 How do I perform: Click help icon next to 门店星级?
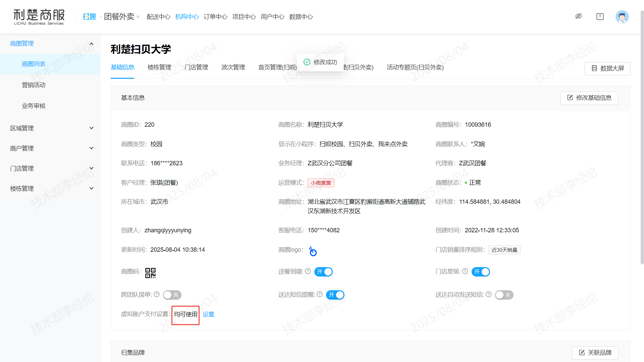[x=465, y=271]
